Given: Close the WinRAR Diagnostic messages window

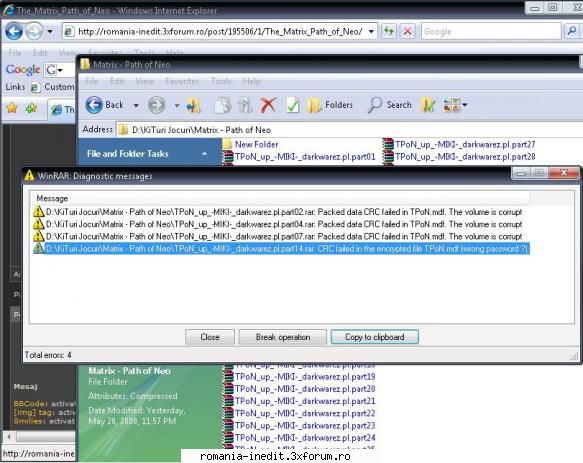Looking at the screenshot, I should [564, 173].
